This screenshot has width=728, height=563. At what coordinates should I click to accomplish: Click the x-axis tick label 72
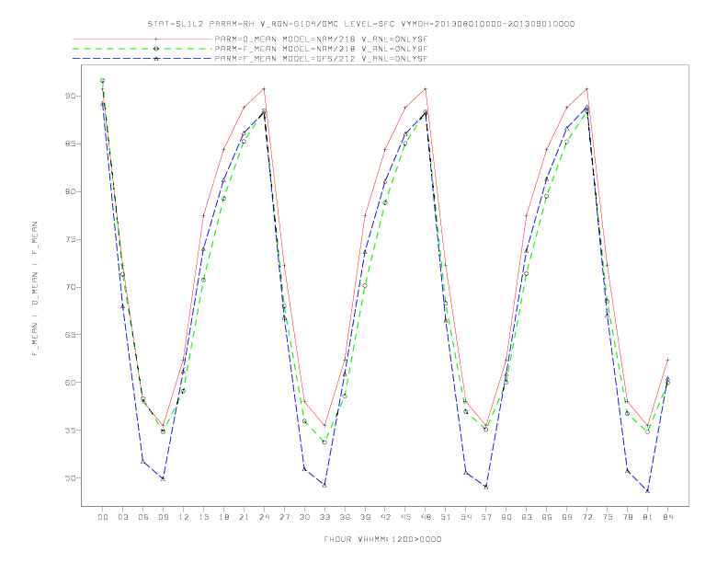click(586, 517)
